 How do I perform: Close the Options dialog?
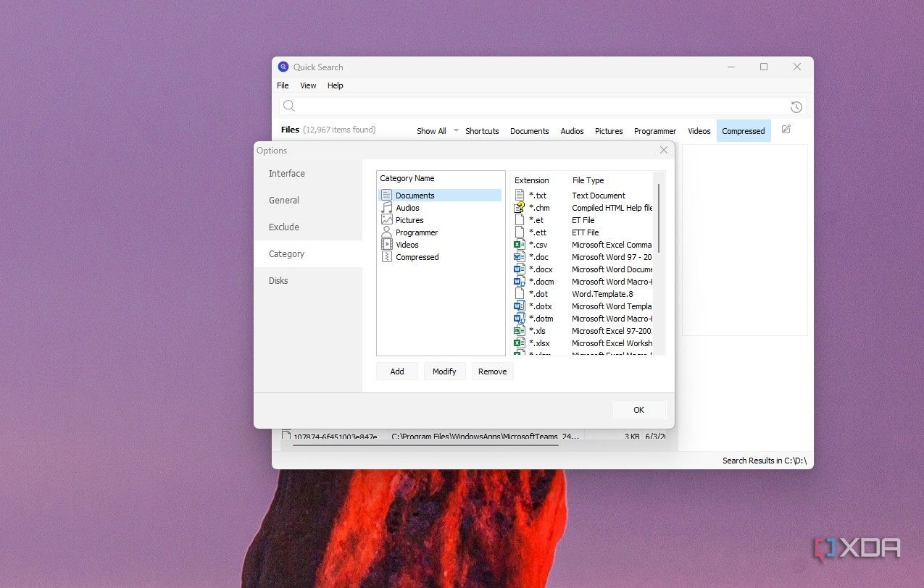pyautogui.click(x=664, y=150)
